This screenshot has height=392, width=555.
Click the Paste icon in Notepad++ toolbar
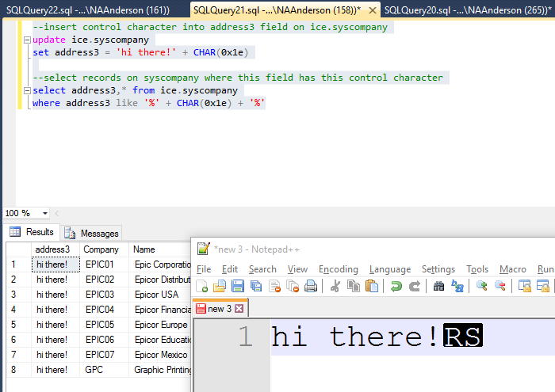[x=370, y=287]
